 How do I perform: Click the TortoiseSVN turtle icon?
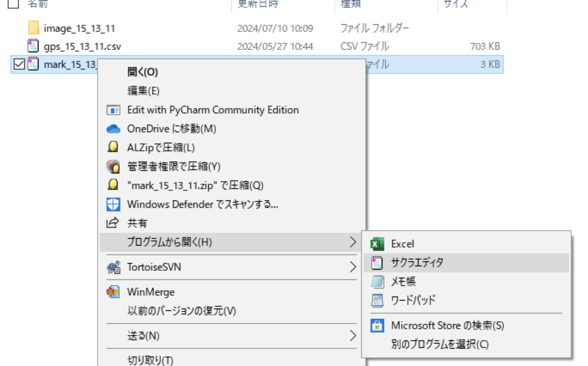(x=113, y=267)
